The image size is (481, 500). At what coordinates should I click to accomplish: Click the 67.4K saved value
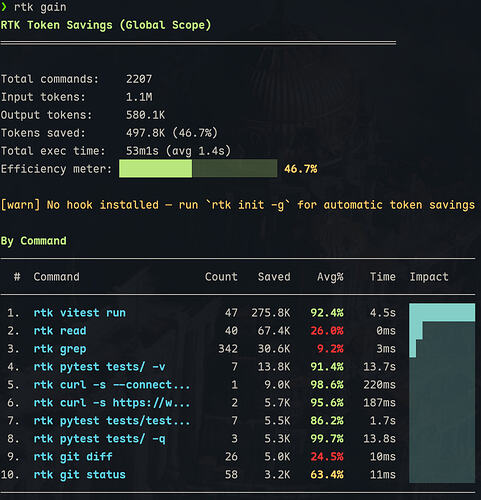pos(274,331)
